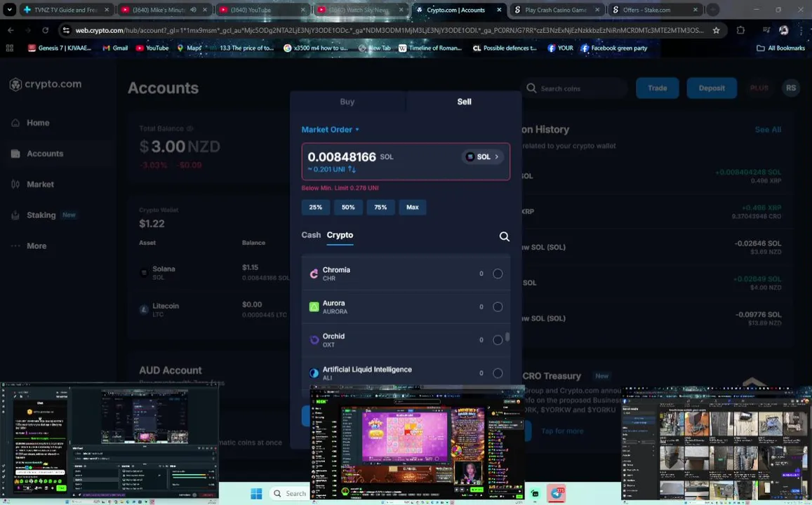This screenshot has height=505, width=812.
Task: Swap SOL and UNI amount arrows
Action: (352, 169)
